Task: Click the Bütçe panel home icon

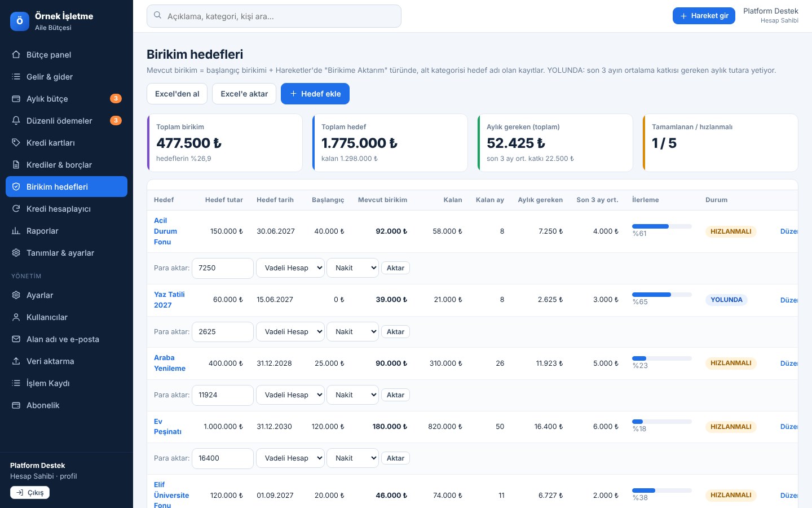Action: coord(16,55)
